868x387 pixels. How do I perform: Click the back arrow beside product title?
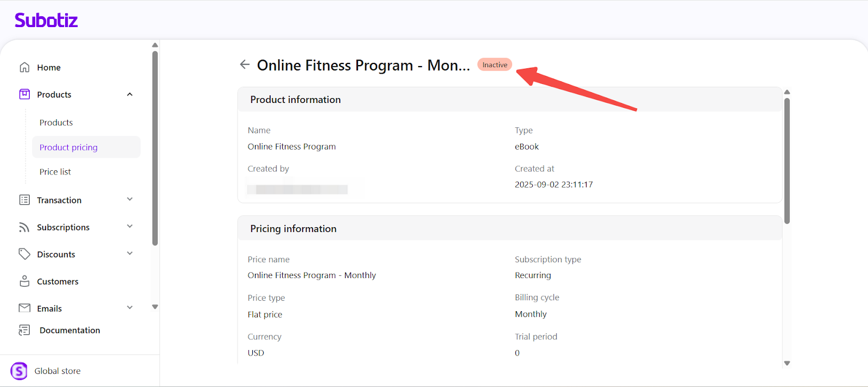coord(245,64)
